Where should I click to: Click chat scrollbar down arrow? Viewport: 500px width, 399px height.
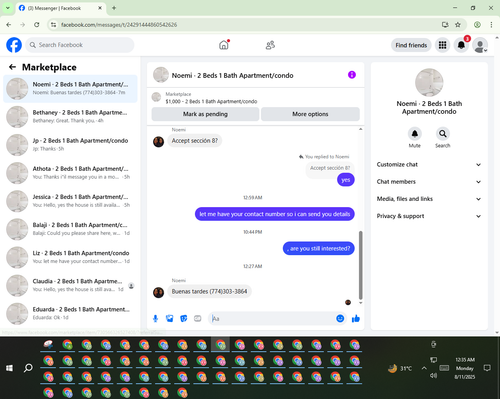click(360, 303)
